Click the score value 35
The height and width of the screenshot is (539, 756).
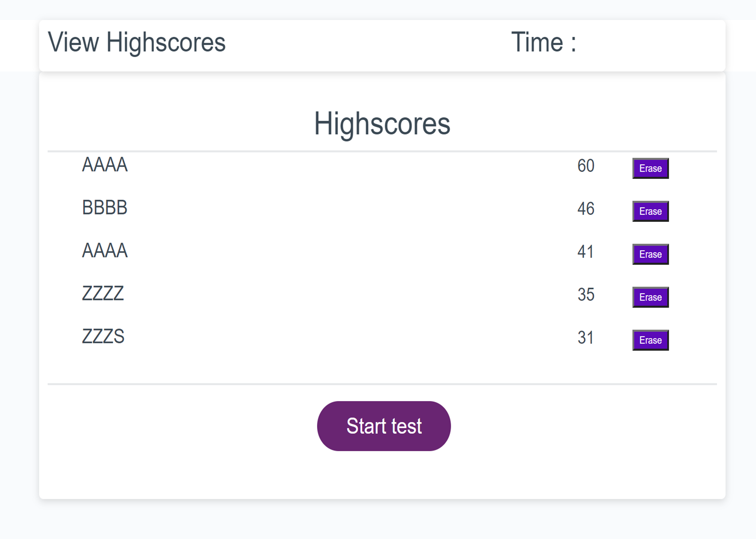[x=586, y=295]
